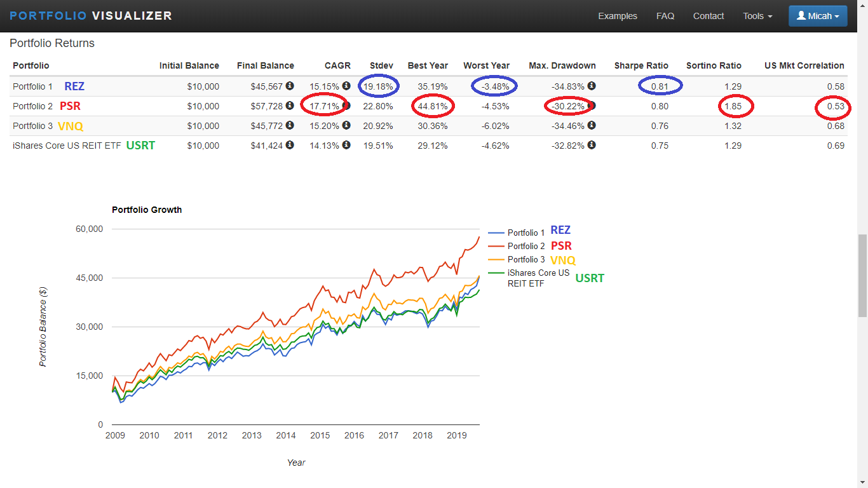This screenshot has width=868, height=488.
Task: Click the scrollbar up arrow
Action: tap(862, 5)
